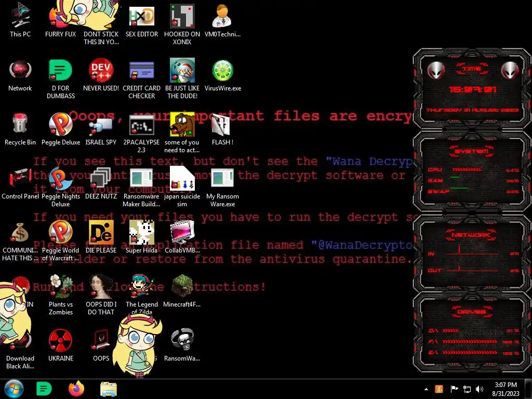Click the C:\ drive usage bar
Viewport: 532px width, 399px height.
point(450,330)
